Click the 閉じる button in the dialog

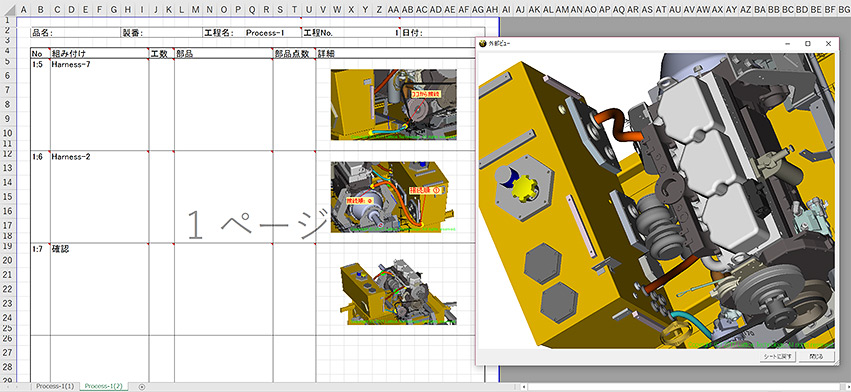coord(816,357)
